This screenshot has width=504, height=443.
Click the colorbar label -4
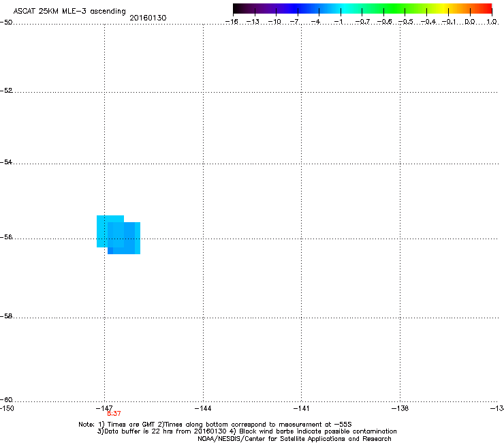[x=315, y=22]
